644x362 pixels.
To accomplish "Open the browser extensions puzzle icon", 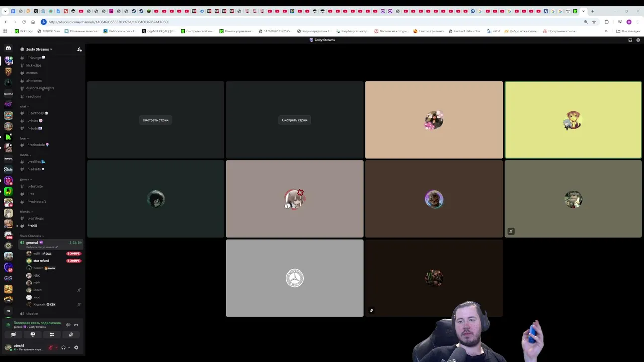I will click(x=606, y=22).
